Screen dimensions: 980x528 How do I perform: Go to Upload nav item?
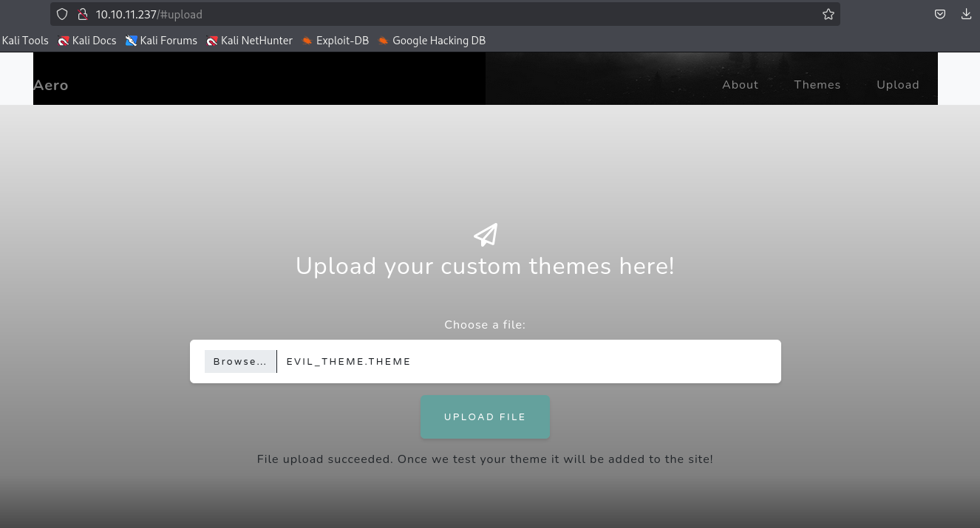(898, 84)
